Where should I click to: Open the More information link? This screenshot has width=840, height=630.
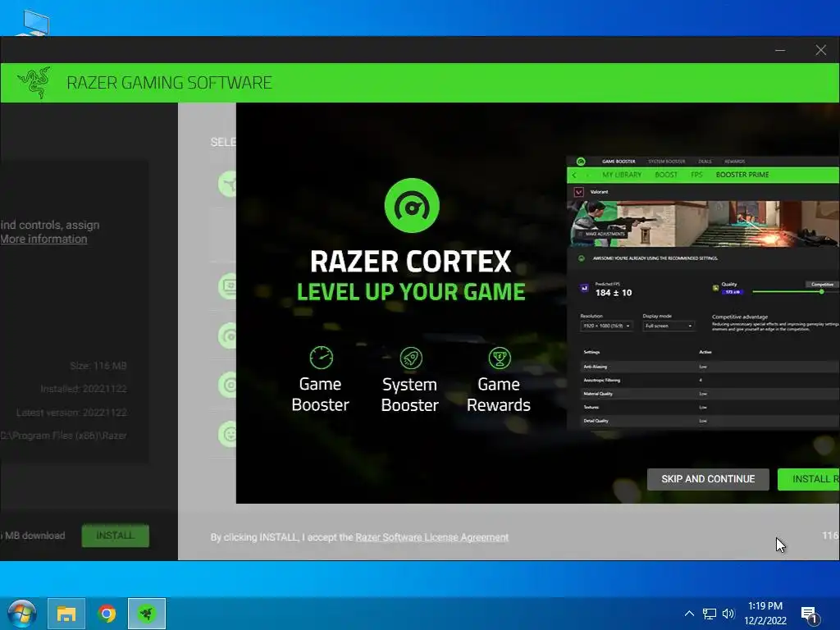pyautogui.click(x=43, y=239)
